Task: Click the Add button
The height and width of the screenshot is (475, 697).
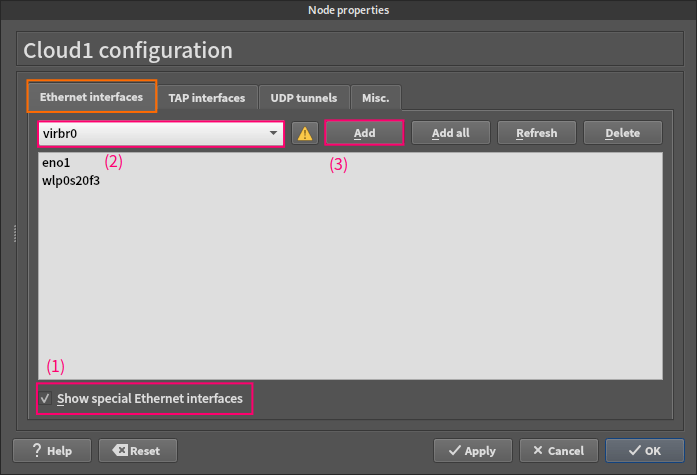Action: (365, 133)
